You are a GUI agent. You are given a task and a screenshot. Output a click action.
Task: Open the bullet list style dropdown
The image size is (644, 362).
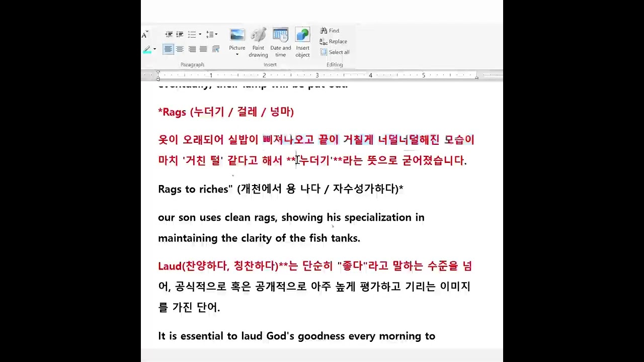pos(200,35)
